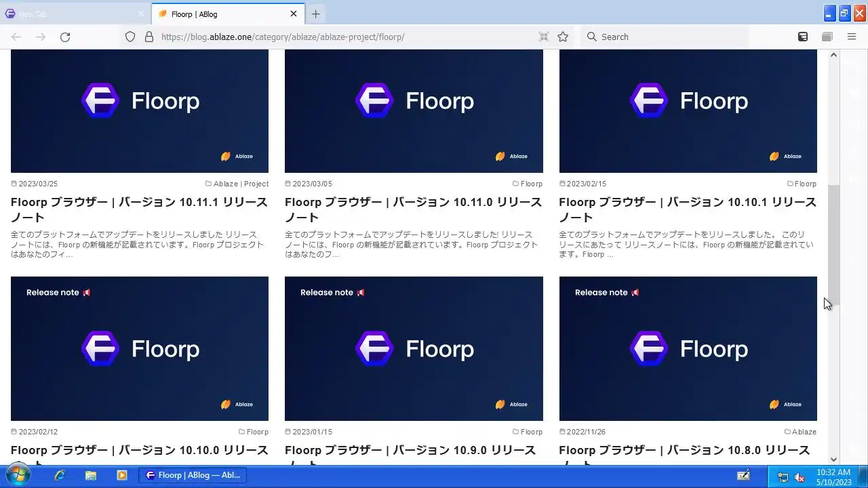Open the 10.11.1 release notes title link
Screen dimensions: 868x488
pos(139,209)
